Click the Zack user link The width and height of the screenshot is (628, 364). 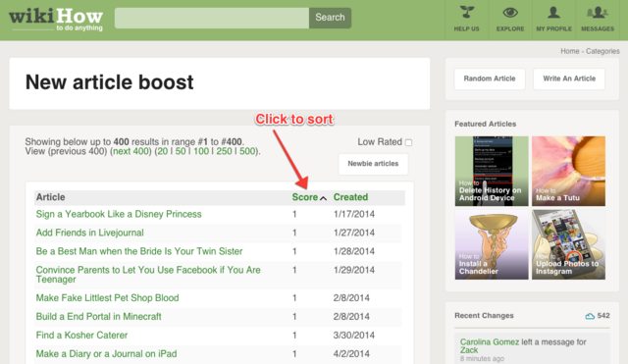469,350
